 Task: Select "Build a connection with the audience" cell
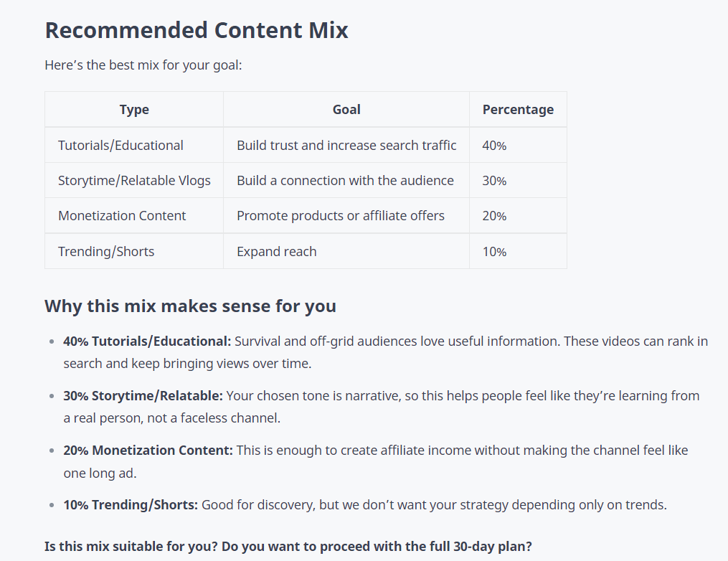[x=345, y=181]
